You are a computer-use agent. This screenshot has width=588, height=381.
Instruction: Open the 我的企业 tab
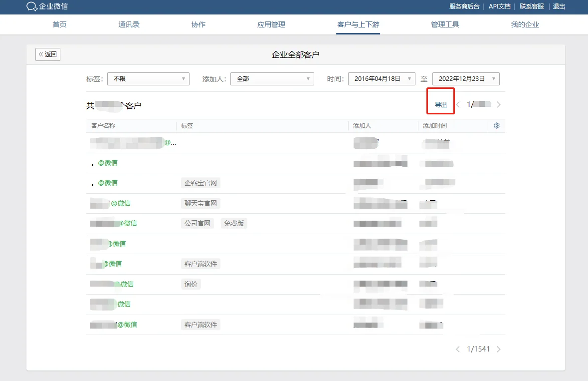pos(525,25)
